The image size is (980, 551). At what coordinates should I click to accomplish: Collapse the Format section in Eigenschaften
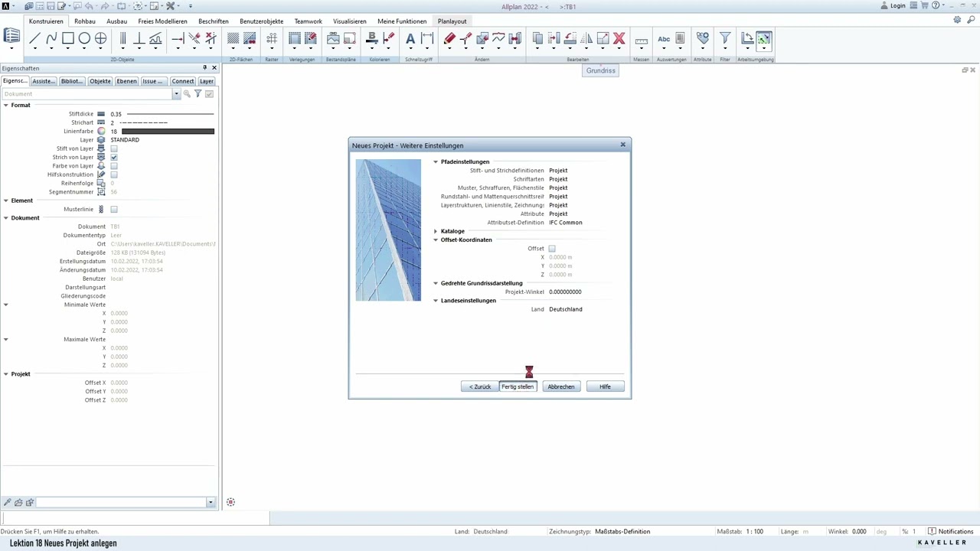pyautogui.click(x=5, y=105)
